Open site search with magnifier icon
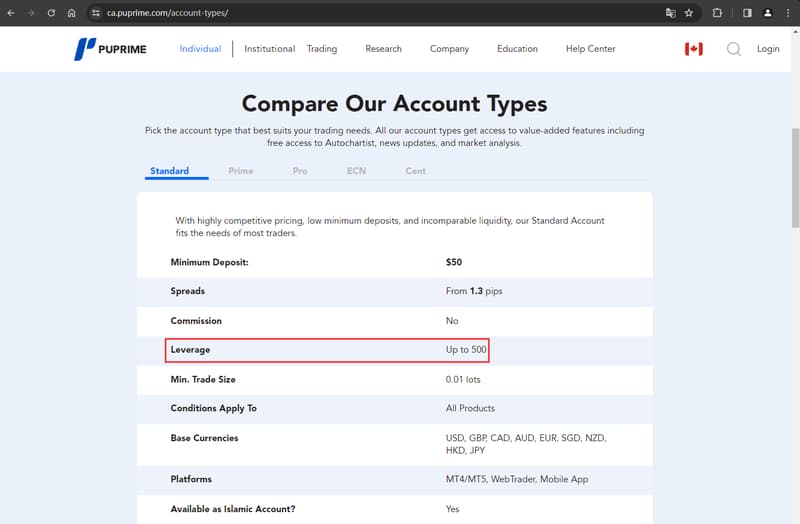The image size is (800, 524). (734, 49)
